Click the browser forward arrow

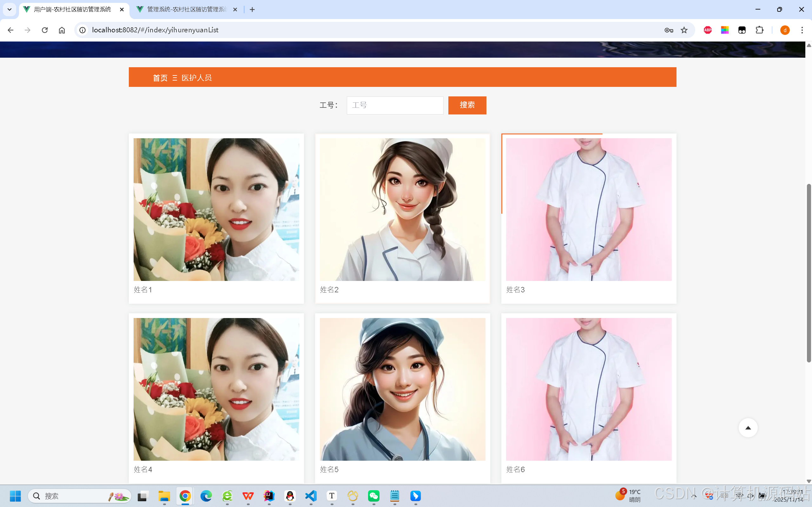tap(28, 30)
